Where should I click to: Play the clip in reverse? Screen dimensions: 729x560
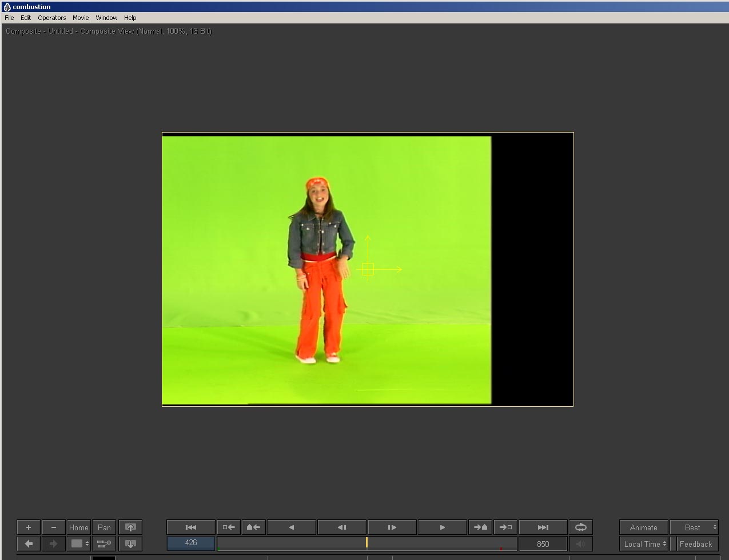[292, 527]
